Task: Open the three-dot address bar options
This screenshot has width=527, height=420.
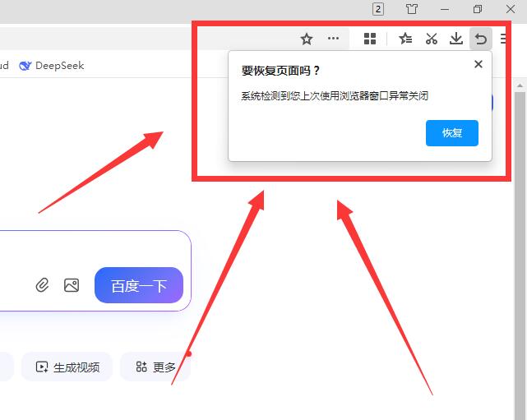Action: (x=333, y=39)
